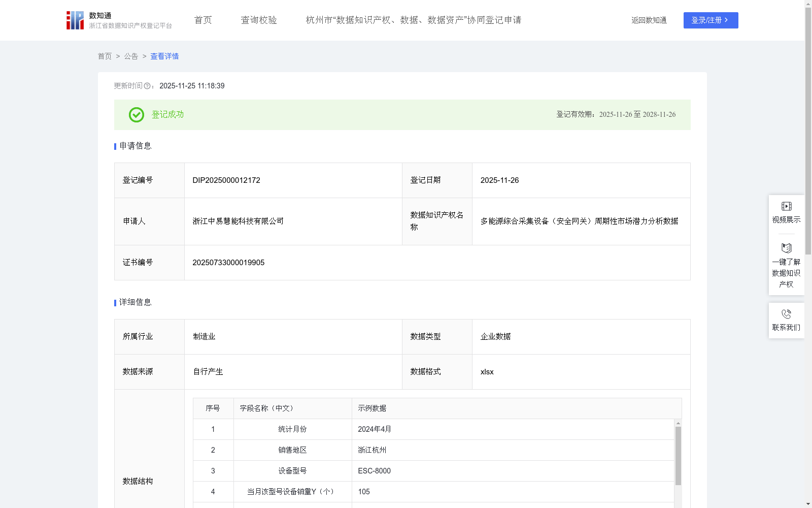Click the help icon beside 更新时间
Viewport: 812px width, 508px height.
pos(147,86)
